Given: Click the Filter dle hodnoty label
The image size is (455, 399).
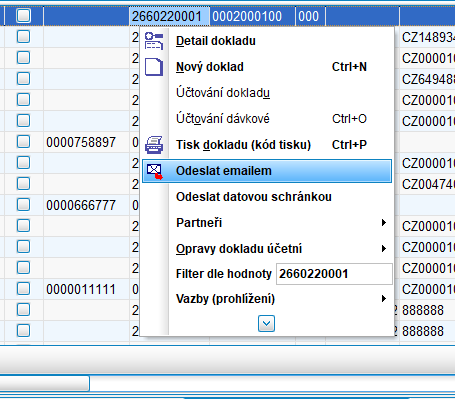Looking at the screenshot, I should pos(224,274).
